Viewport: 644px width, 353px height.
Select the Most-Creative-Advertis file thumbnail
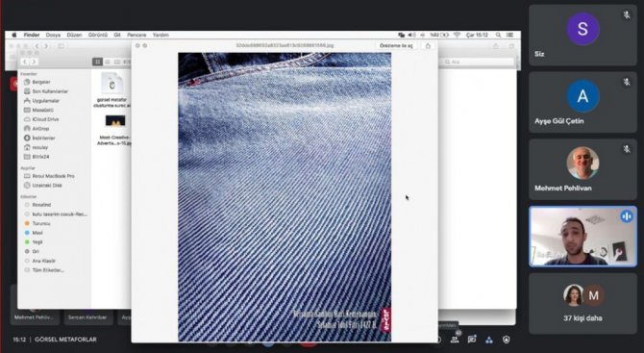pyautogui.click(x=114, y=121)
